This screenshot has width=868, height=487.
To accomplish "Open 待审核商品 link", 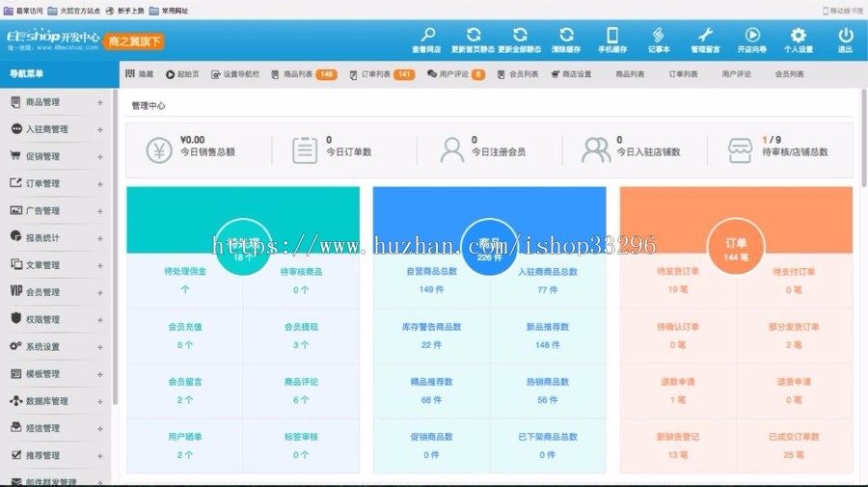I will (301, 271).
